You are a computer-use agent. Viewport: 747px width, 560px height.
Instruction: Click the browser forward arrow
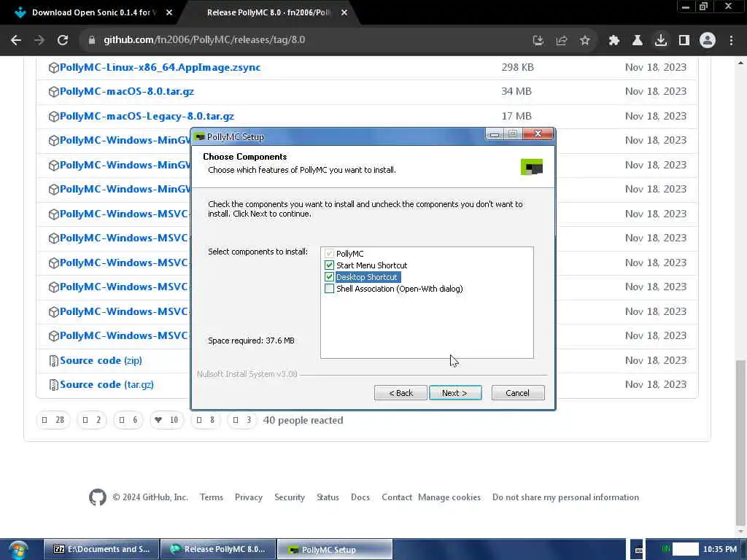click(x=39, y=40)
